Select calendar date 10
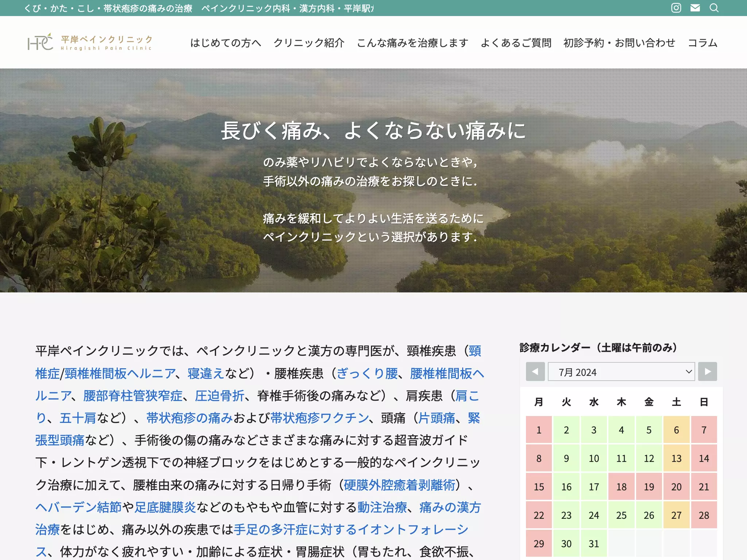 click(x=594, y=458)
